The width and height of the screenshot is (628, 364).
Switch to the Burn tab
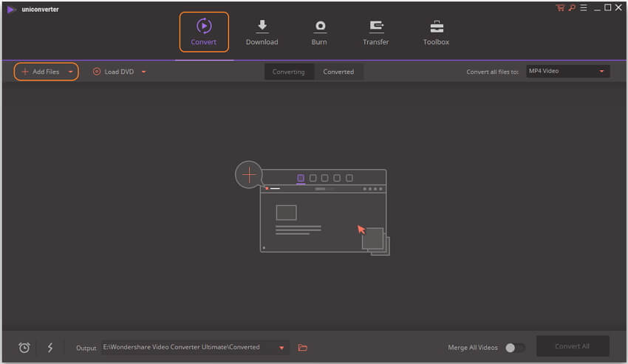pos(319,32)
